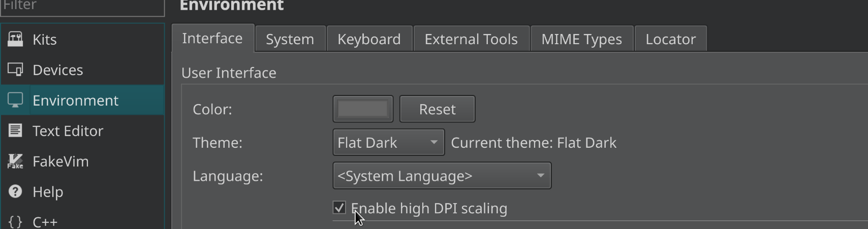This screenshot has height=229, width=868.
Task: Open the Language dropdown
Action: point(442,176)
